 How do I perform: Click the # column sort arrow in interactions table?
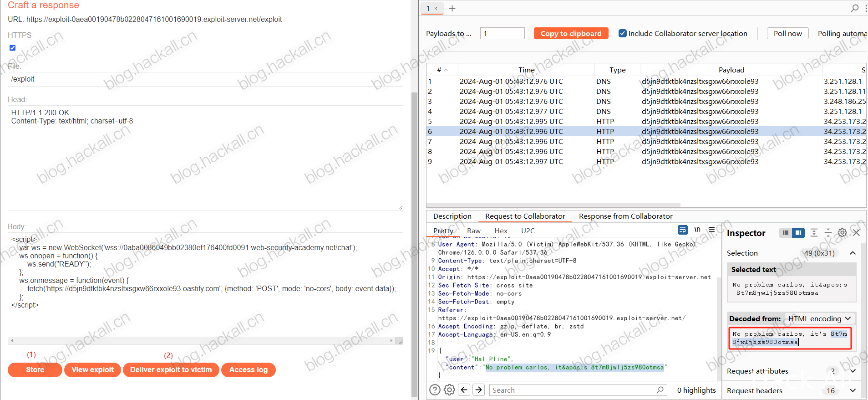446,70
